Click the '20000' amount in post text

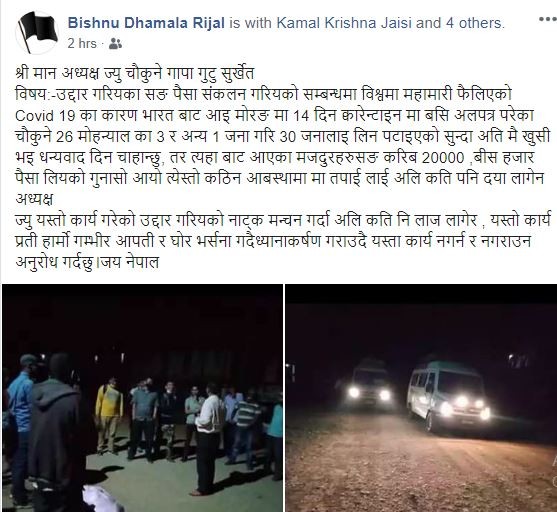tap(443, 158)
